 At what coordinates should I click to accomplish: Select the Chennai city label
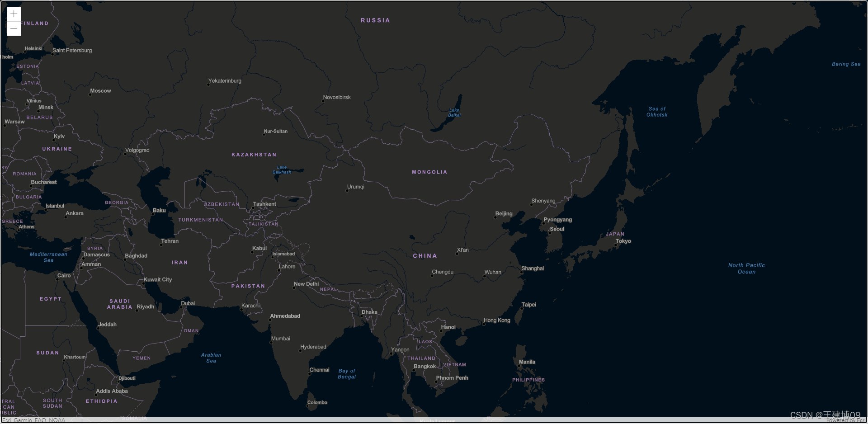tap(319, 370)
